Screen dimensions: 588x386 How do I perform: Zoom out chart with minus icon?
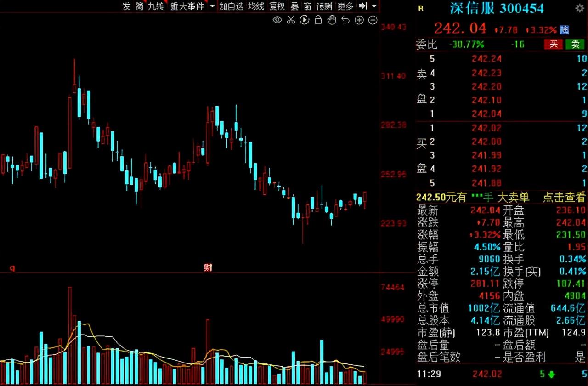tap(373, 20)
